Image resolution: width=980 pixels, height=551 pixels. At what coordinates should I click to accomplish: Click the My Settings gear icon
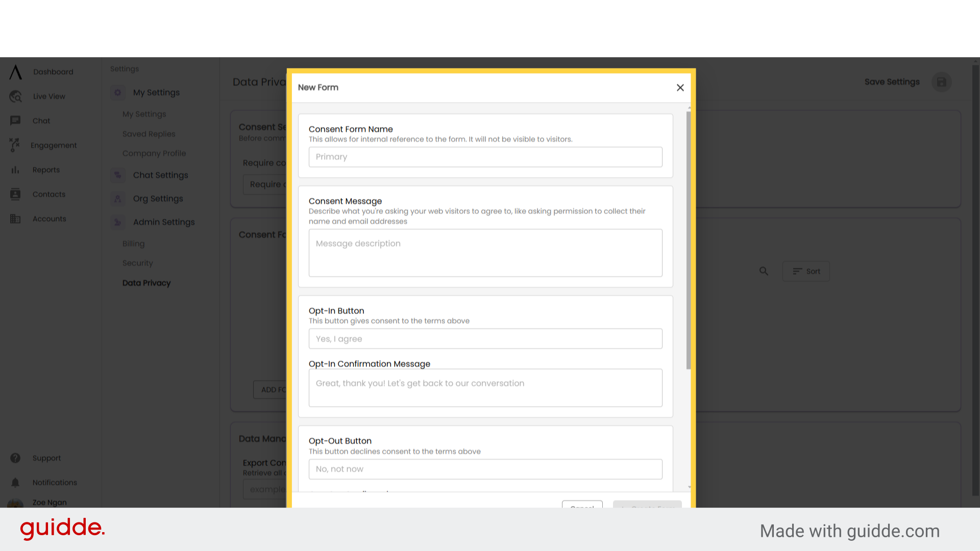(118, 92)
